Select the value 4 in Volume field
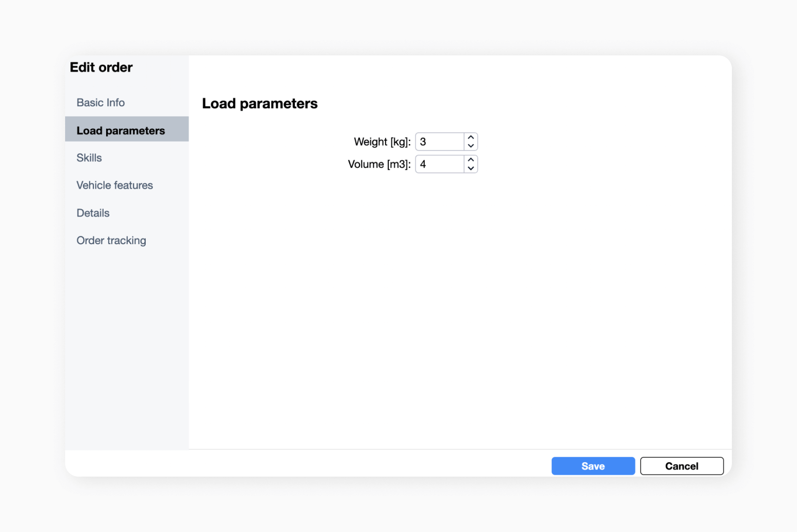This screenshot has height=532, width=797. coord(423,164)
